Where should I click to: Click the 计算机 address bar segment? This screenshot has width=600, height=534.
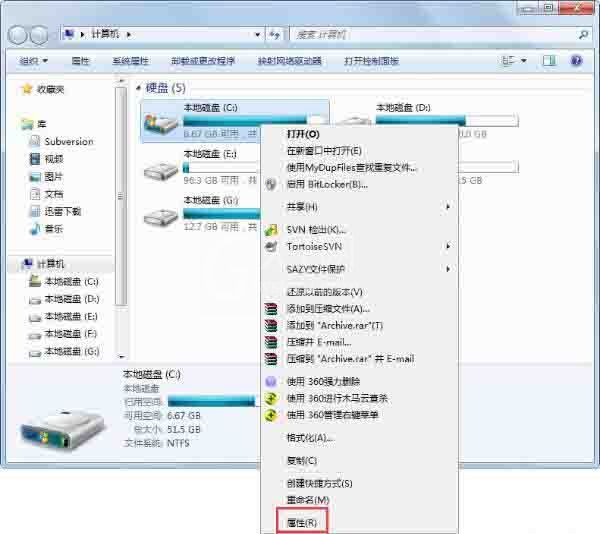105,34
